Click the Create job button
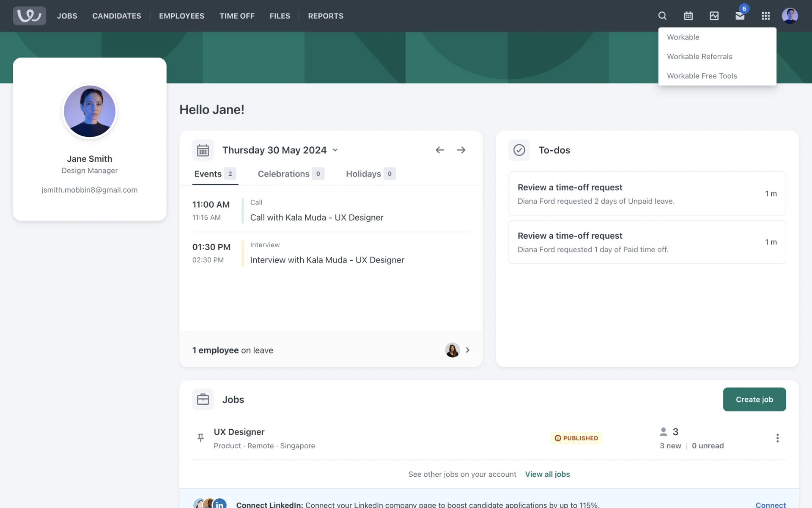 pos(754,399)
